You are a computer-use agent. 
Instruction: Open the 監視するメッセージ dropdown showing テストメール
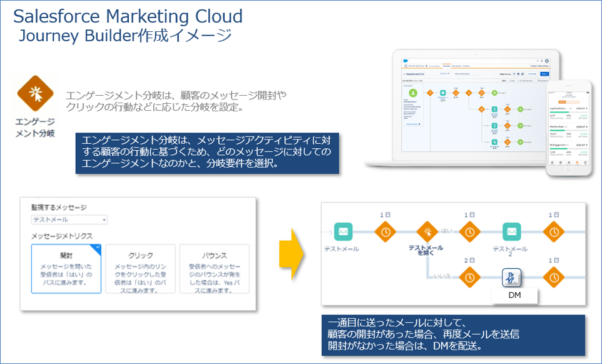pyautogui.click(x=69, y=220)
